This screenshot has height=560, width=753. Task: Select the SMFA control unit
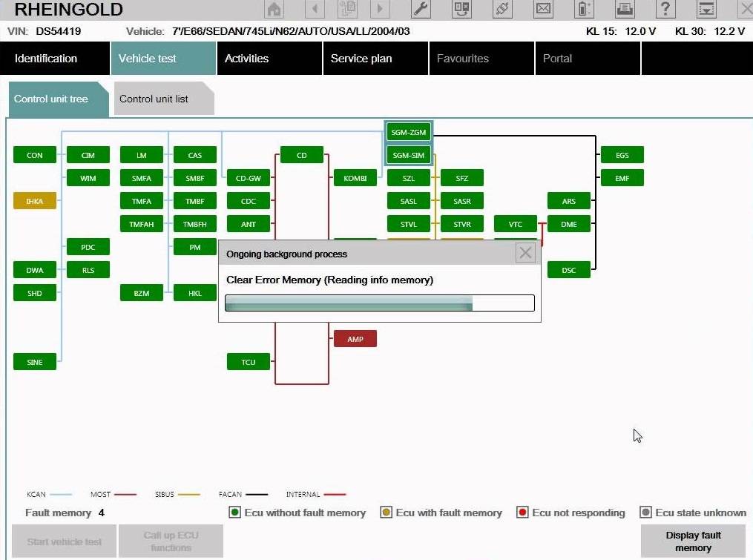click(x=141, y=178)
